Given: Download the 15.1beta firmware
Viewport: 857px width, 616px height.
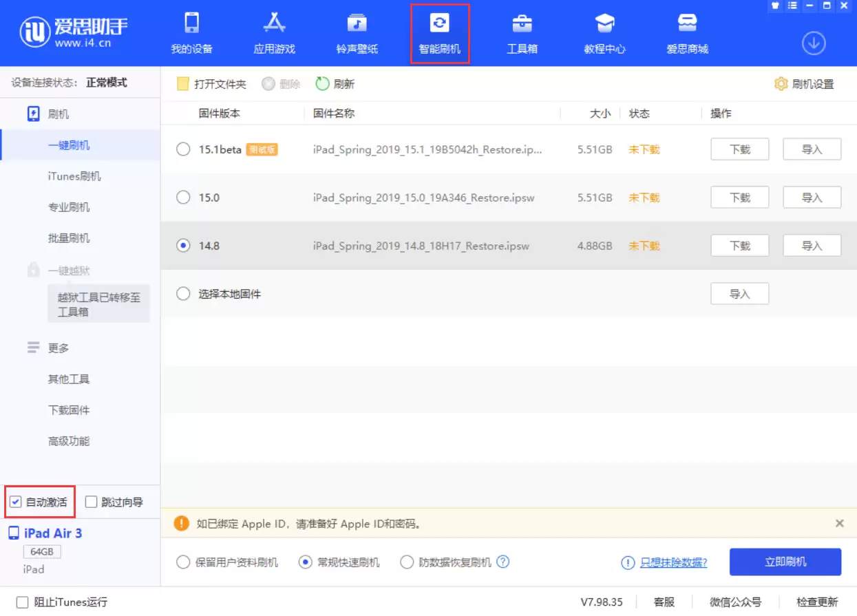Looking at the screenshot, I should 739,149.
